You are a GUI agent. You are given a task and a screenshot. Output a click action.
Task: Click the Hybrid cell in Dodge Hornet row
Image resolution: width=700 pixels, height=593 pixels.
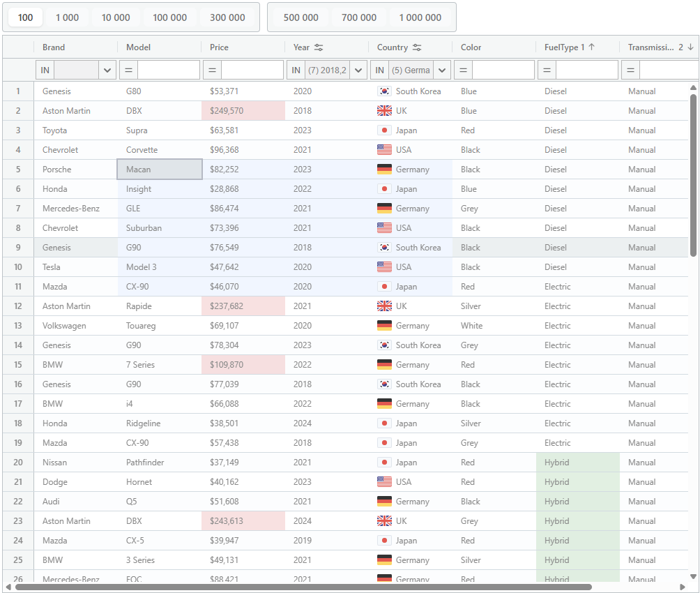tap(578, 482)
